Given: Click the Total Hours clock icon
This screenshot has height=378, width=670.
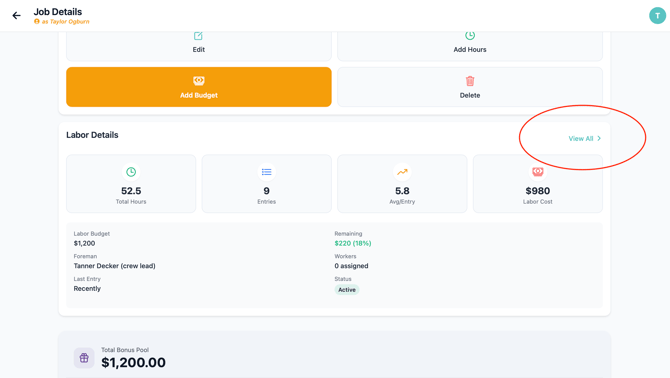Looking at the screenshot, I should (131, 172).
